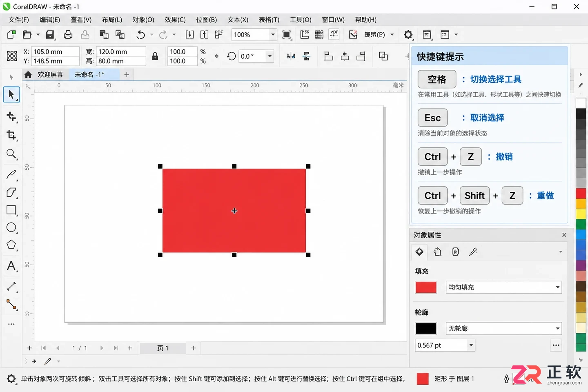Image resolution: width=588 pixels, height=392 pixels.
Task: Click the Export icon
Action: [x=204, y=35]
